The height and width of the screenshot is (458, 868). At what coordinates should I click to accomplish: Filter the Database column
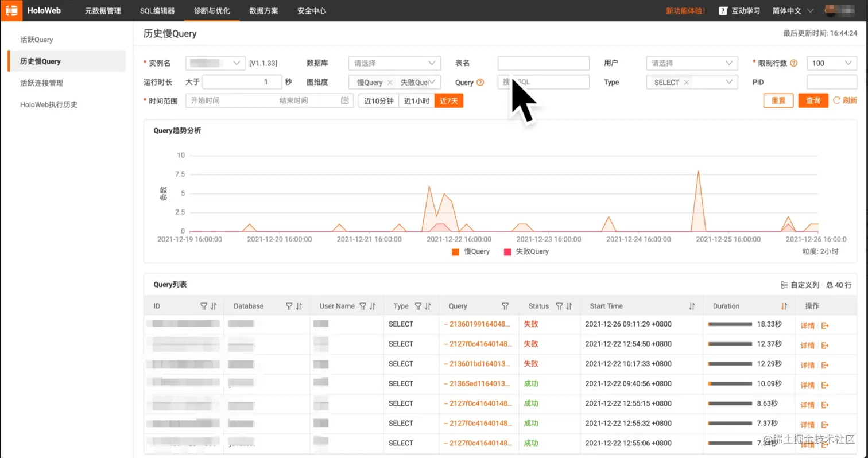(x=289, y=306)
